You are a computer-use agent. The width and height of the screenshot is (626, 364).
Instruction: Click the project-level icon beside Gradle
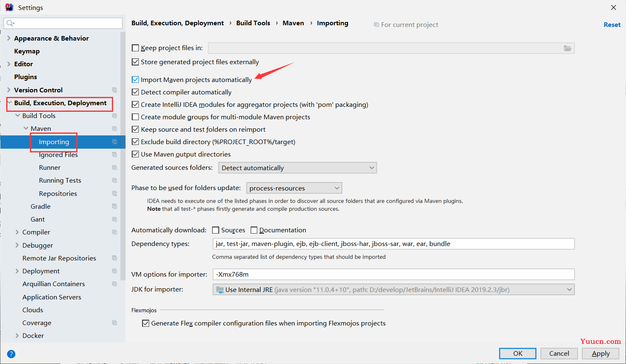(114, 206)
